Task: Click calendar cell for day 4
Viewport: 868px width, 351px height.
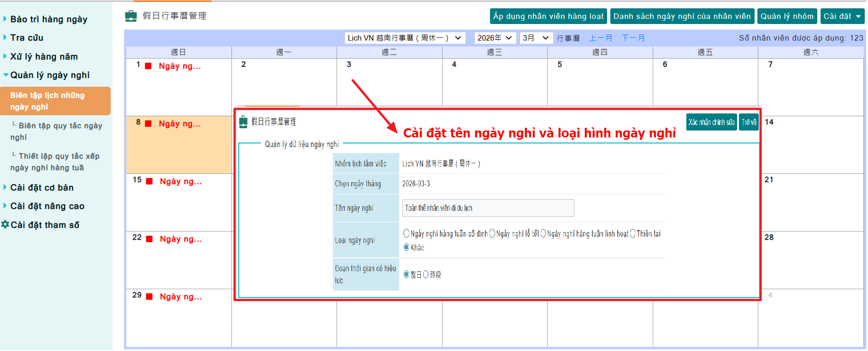Action: [x=495, y=82]
